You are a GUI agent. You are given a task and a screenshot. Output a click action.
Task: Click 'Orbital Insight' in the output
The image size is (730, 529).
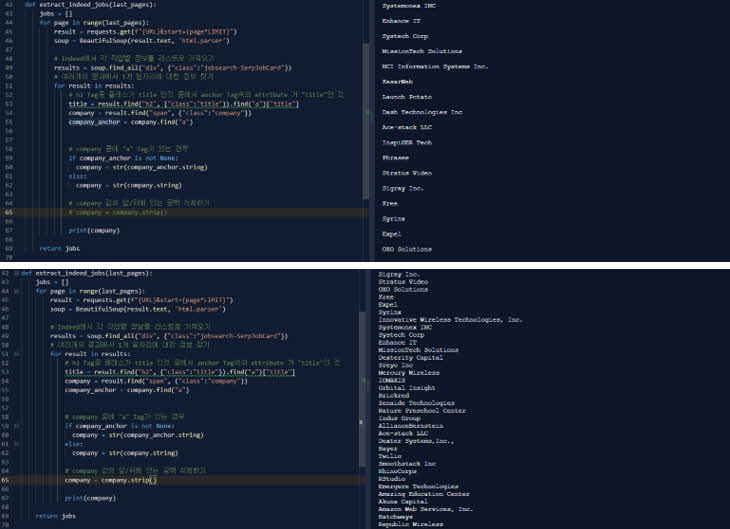407,388
